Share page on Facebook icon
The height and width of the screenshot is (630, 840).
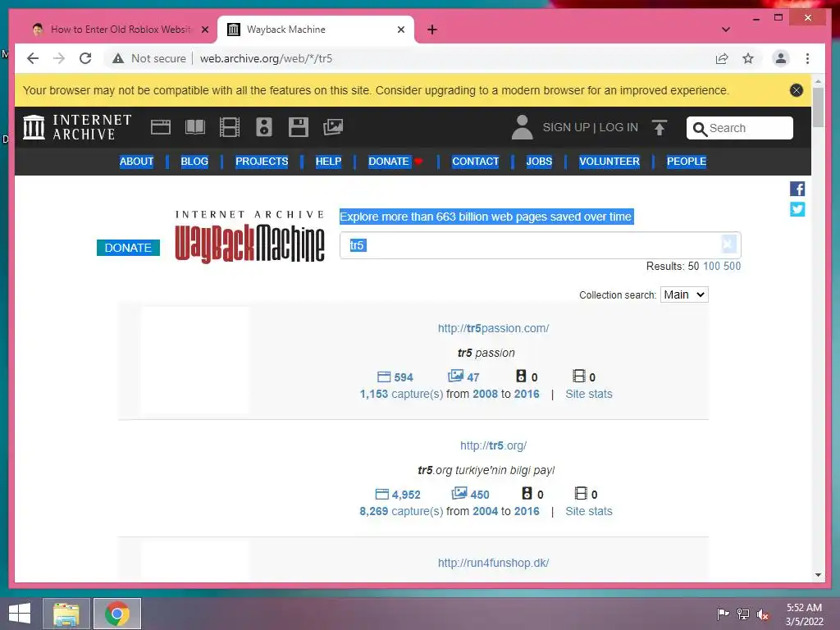(x=797, y=189)
